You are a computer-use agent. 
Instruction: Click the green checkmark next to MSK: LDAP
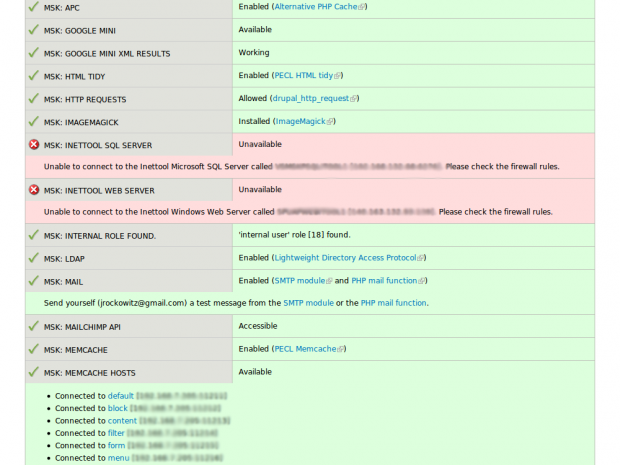tap(34, 258)
